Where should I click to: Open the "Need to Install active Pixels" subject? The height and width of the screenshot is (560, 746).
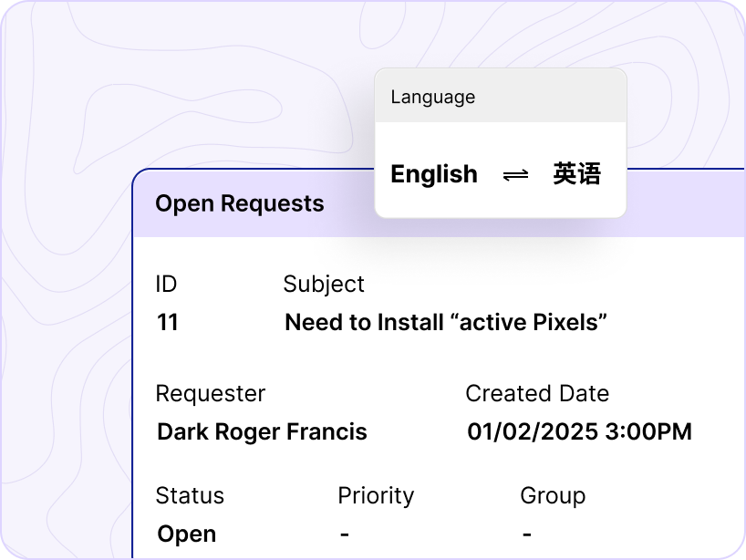pyautogui.click(x=446, y=323)
